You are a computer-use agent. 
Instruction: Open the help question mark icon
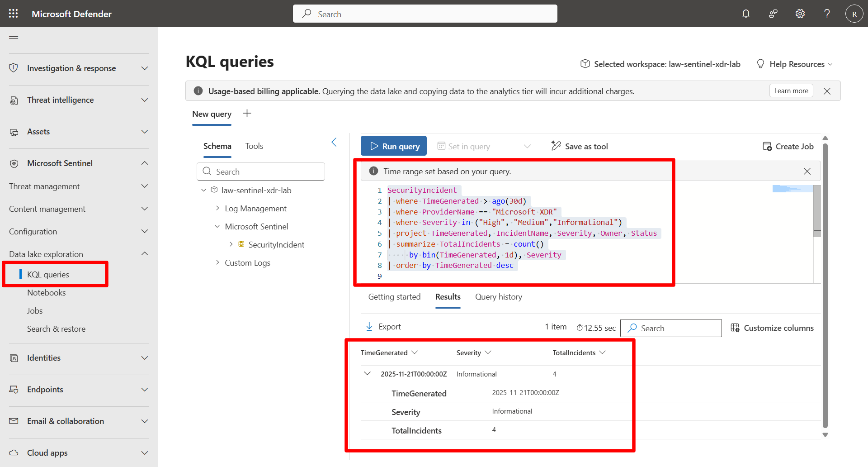(827, 14)
